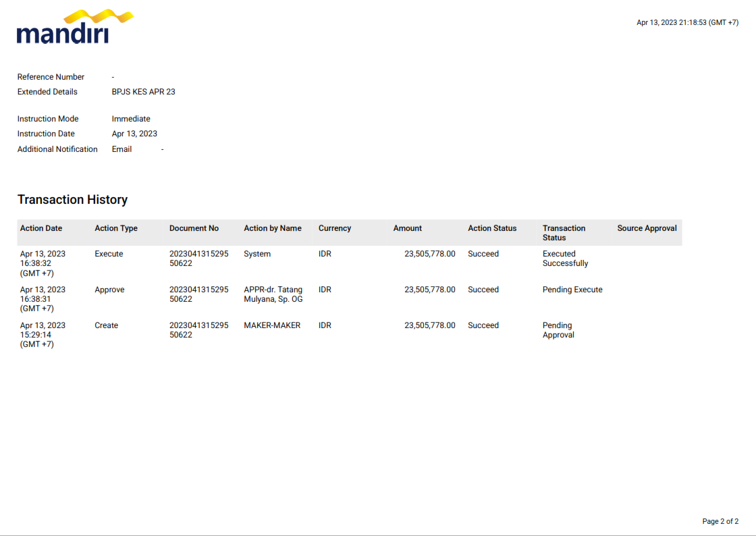This screenshot has width=756, height=536.
Task: Click the Executed Successfully transaction status
Action: [565, 259]
